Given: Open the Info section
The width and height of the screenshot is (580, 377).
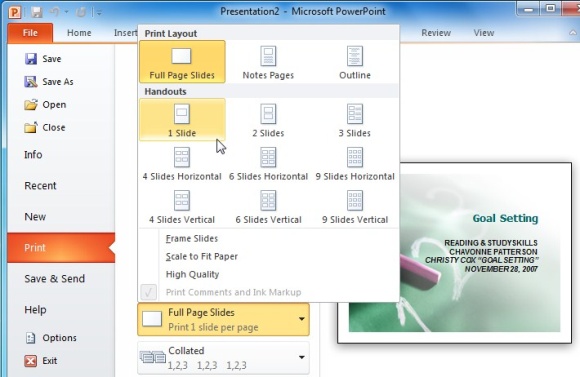Looking at the screenshot, I should (x=61, y=155).
